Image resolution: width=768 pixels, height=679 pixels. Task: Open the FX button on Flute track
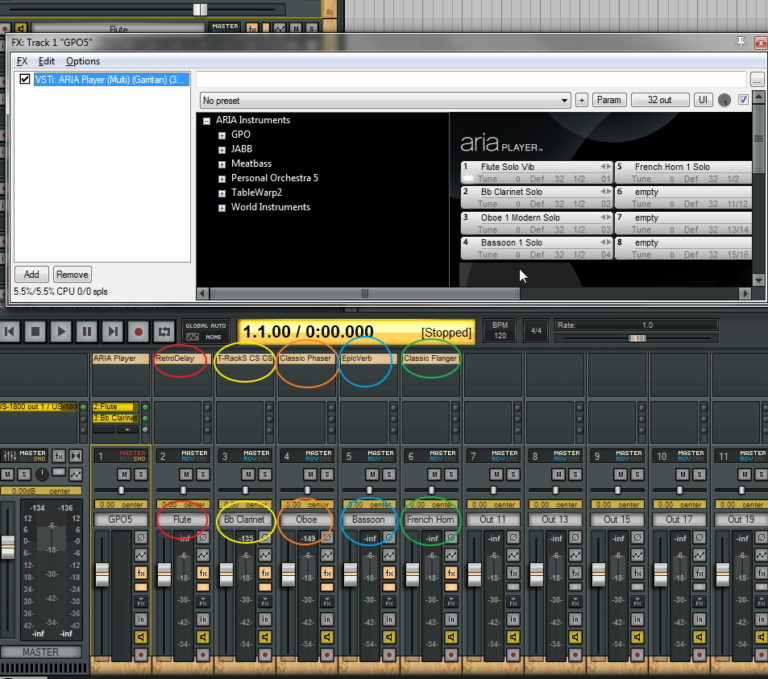coord(203,573)
